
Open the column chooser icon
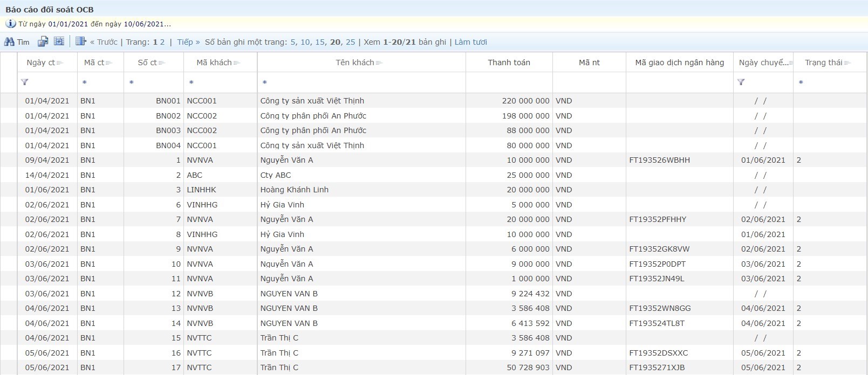click(80, 41)
